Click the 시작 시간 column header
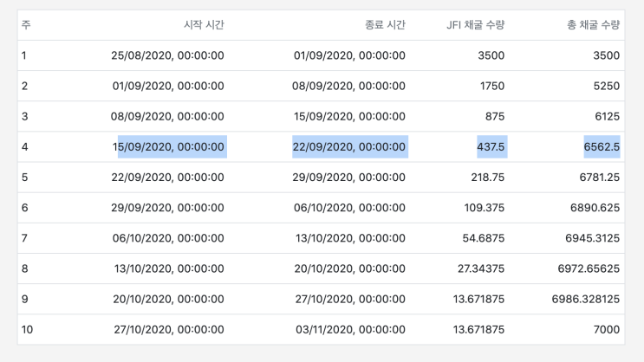The height and width of the screenshot is (362, 644). pyautogui.click(x=204, y=25)
